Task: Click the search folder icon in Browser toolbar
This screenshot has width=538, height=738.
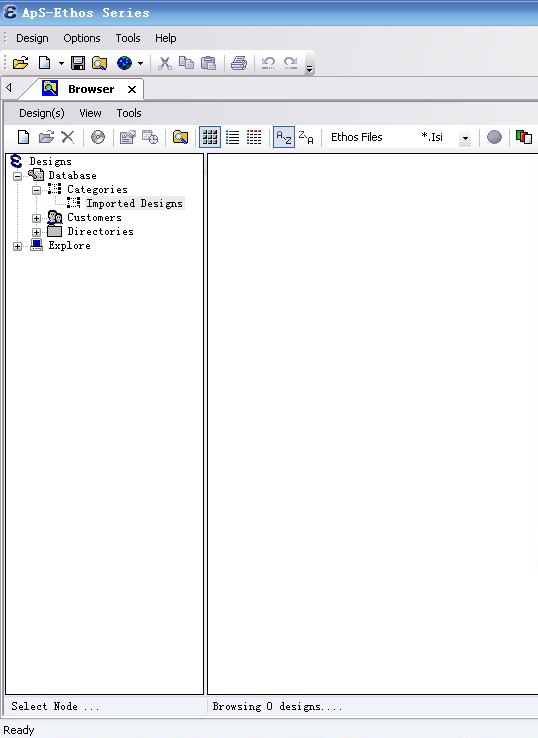Action: click(180, 137)
